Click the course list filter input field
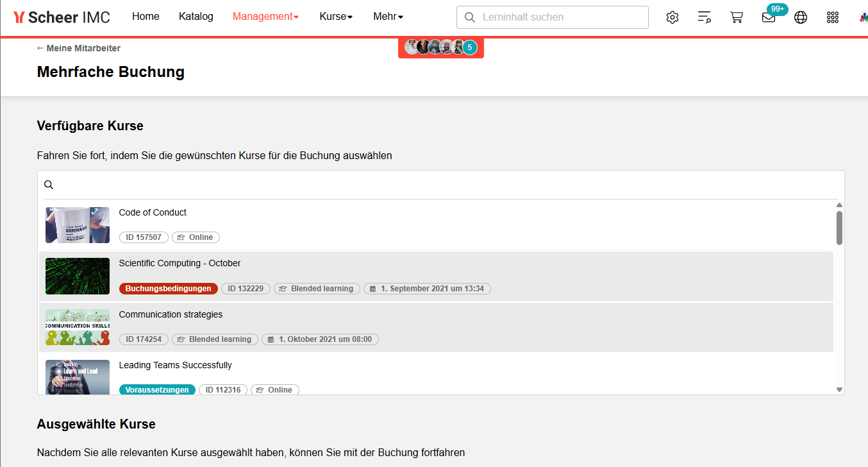The width and height of the screenshot is (868, 467). [x=441, y=185]
